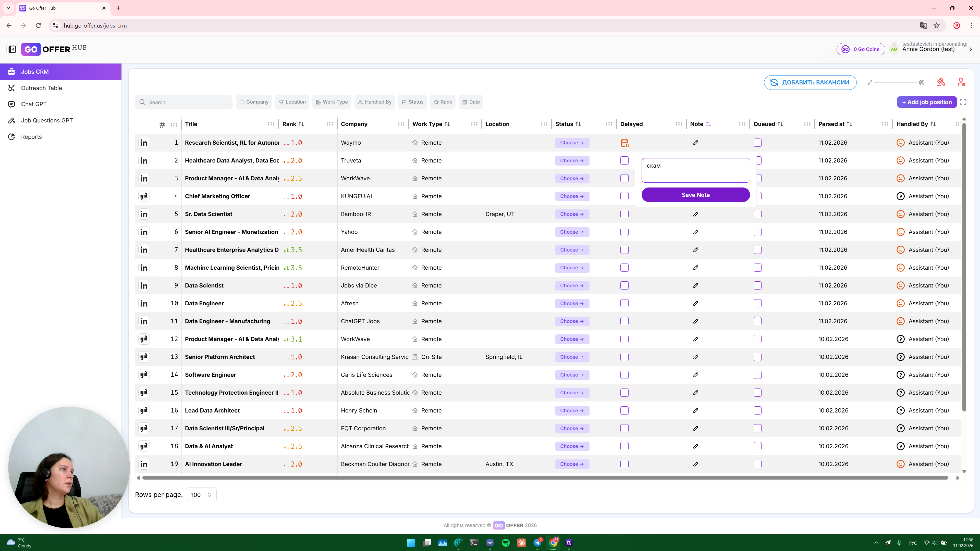Open the delayed calendar icon on row 1
The width and height of the screenshot is (980, 551).
coord(624,143)
